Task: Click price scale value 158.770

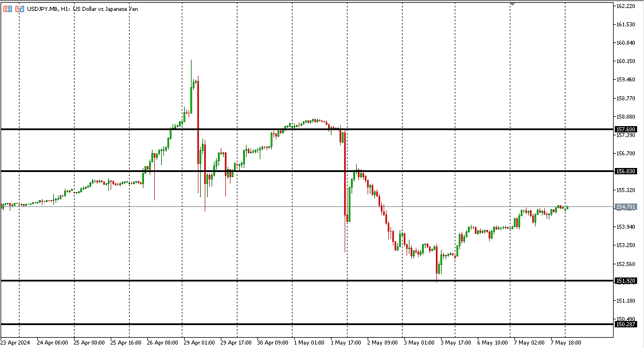Action: [626, 99]
